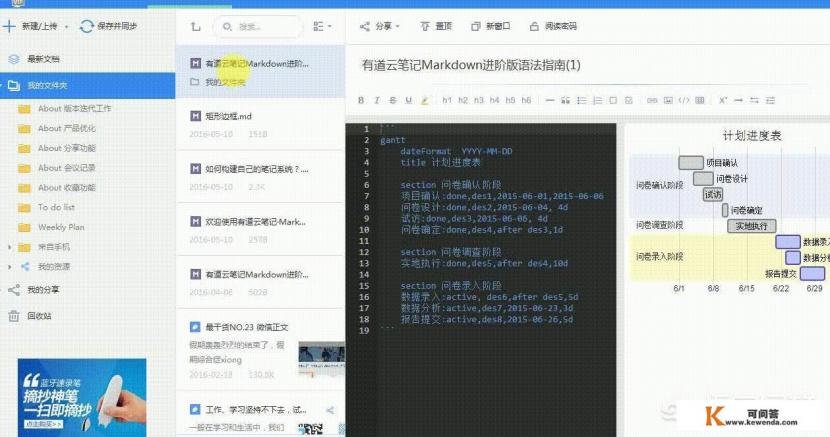Focus the note search field
Screen dimensions: 830x437
click(258, 26)
